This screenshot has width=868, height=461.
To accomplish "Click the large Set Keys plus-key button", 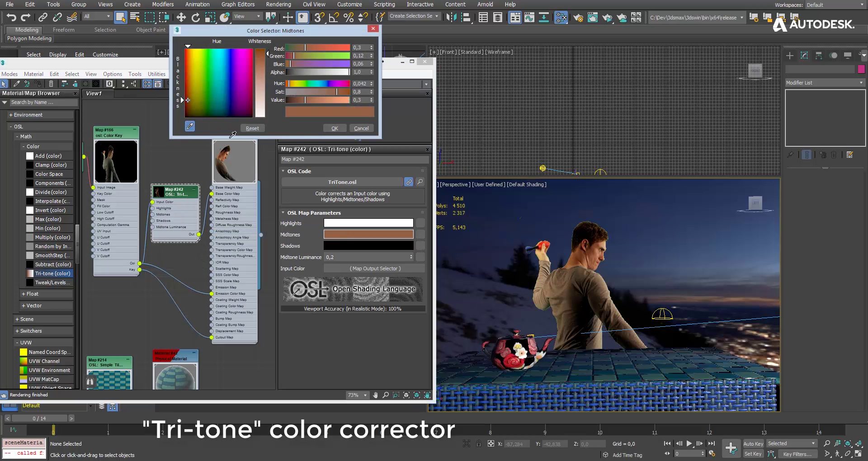I will pos(731,448).
